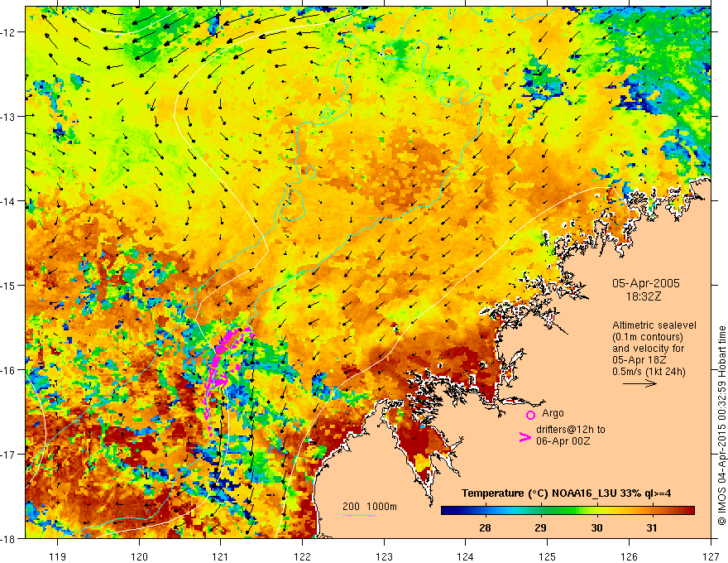Click the 123 longitude axis label
This screenshot has height=563, width=728.
tap(384, 556)
